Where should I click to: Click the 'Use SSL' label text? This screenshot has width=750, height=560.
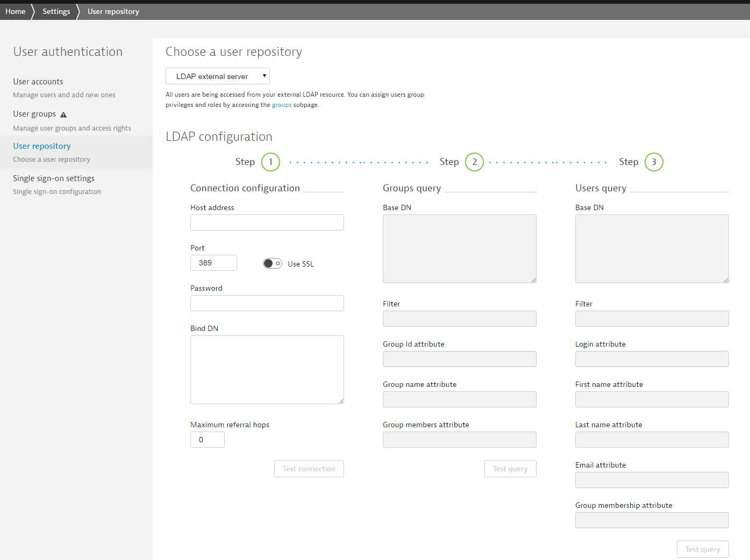[x=301, y=264]
